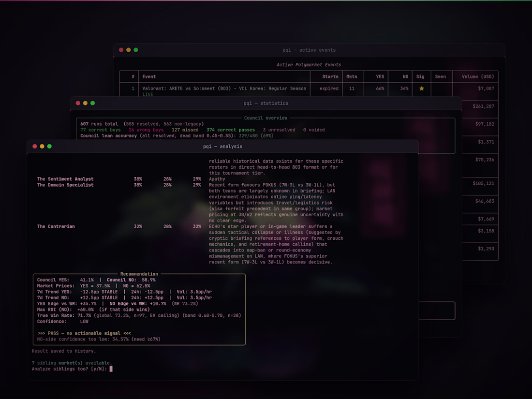
Task: Maximize the pqi statistics window
Action: 93,103
